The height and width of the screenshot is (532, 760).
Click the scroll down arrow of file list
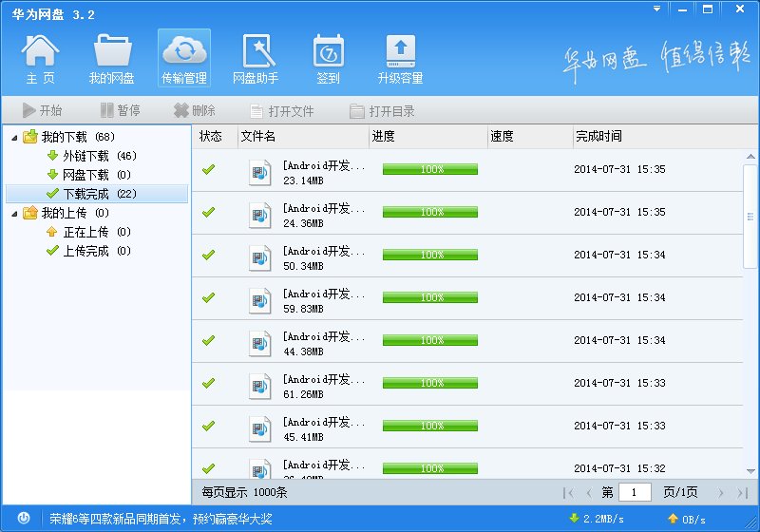750,471
